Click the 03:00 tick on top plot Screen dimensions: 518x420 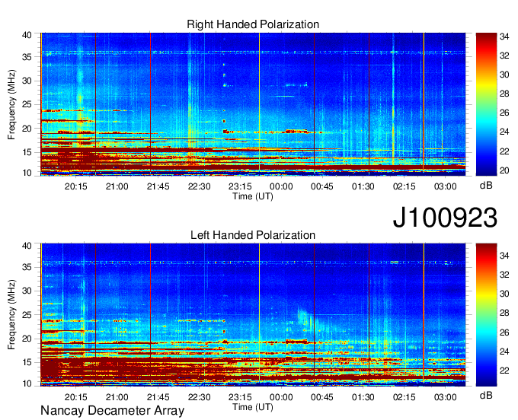(x=446, y=186)
